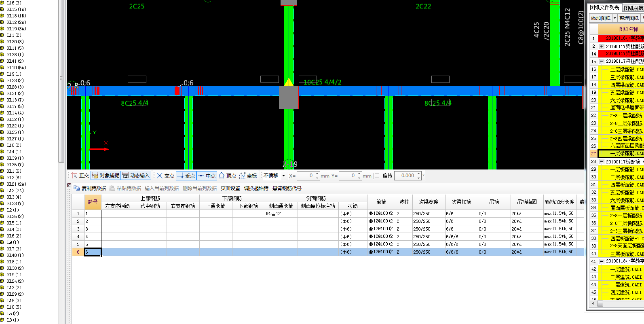The image size is (644, 324).
Task: Click 整理图纸 organize drawings button
Action: pos(629,18)
